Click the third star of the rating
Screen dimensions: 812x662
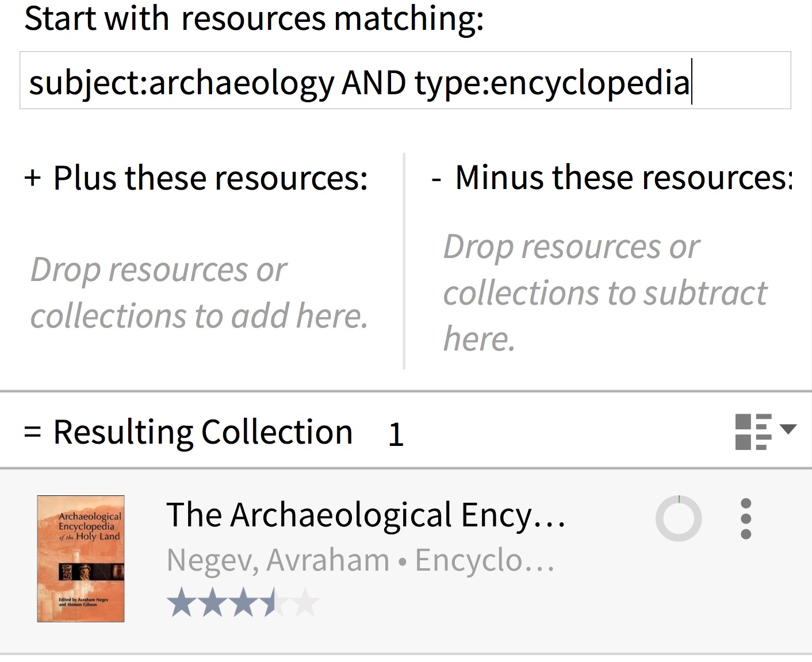click(243, 602)
